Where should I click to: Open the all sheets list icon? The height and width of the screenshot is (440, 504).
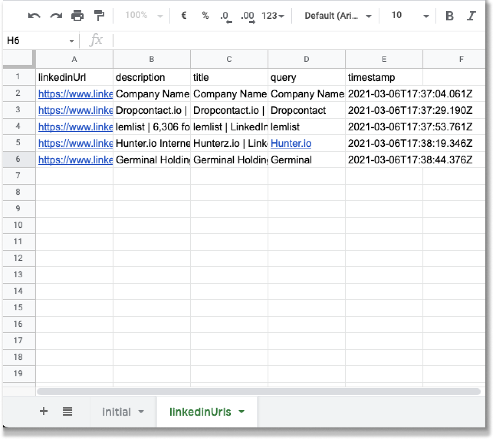pos(67,411)
